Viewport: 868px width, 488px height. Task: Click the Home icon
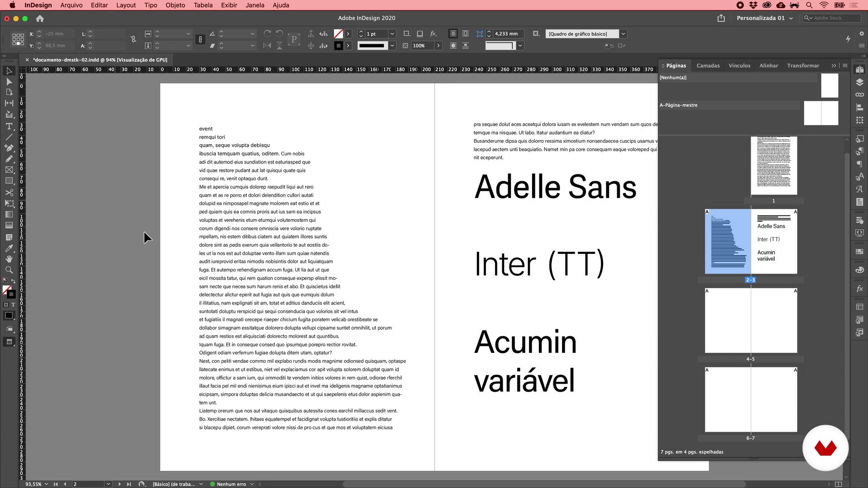click(x=40, y=19)
